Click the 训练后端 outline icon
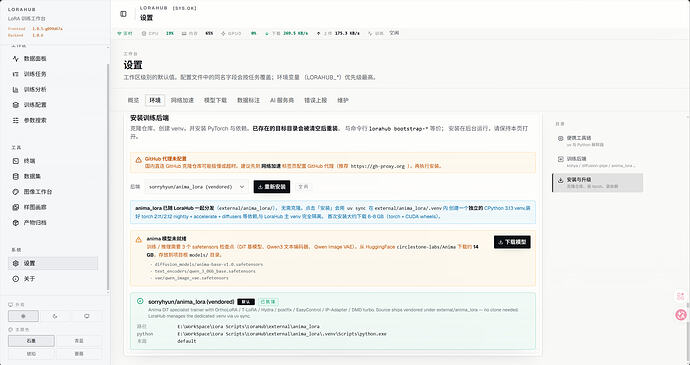This screenshot has height=365, width=690. pyautogui.click(x=561, y=159)
